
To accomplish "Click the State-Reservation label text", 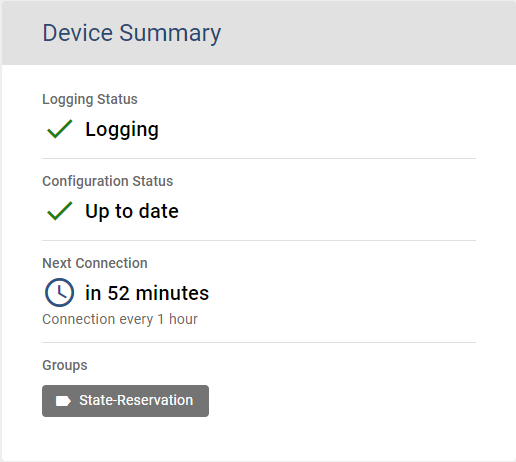I will tap(136, 400).
